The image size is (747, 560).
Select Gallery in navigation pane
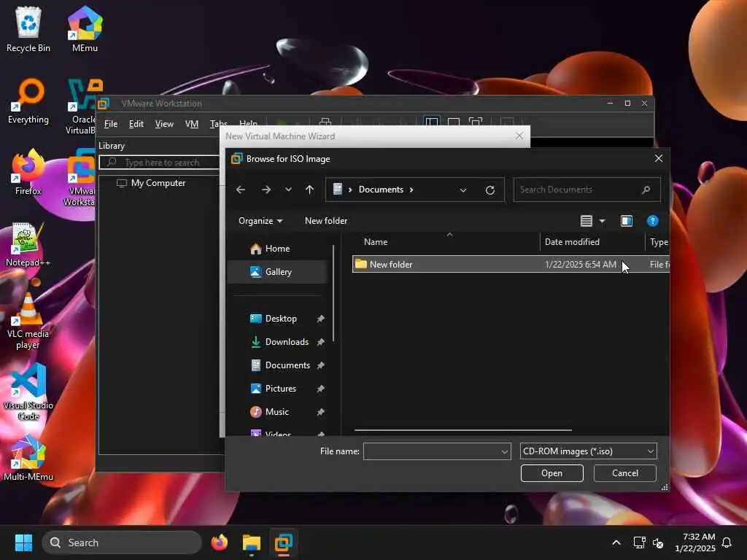277,272
